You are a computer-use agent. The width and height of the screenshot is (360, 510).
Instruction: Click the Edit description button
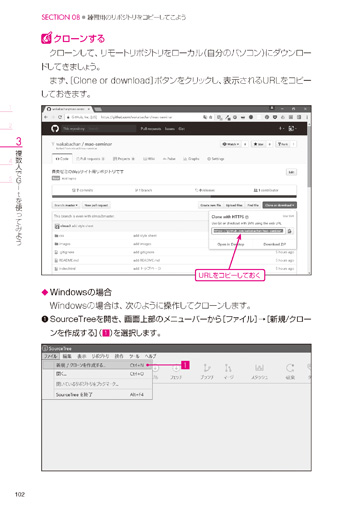coord(291,172)
